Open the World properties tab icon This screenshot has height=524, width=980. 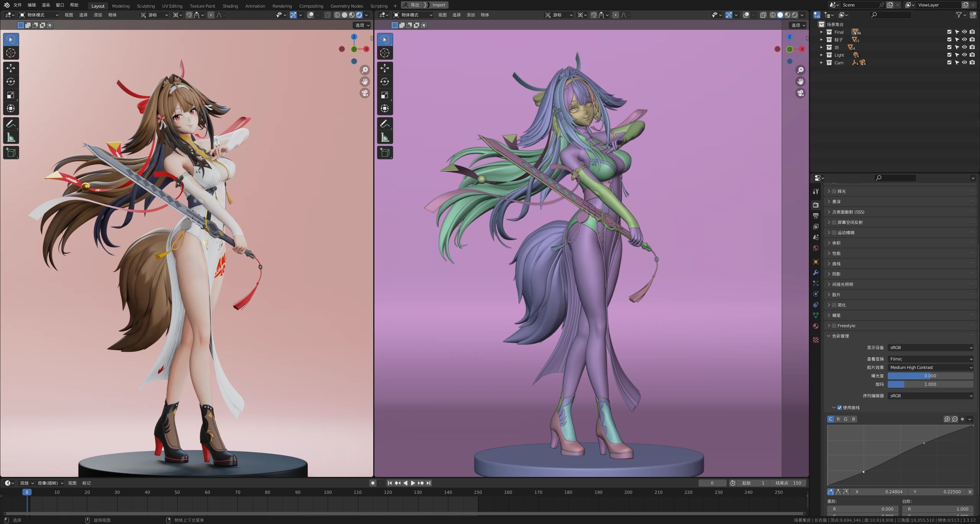coord(816,248)
